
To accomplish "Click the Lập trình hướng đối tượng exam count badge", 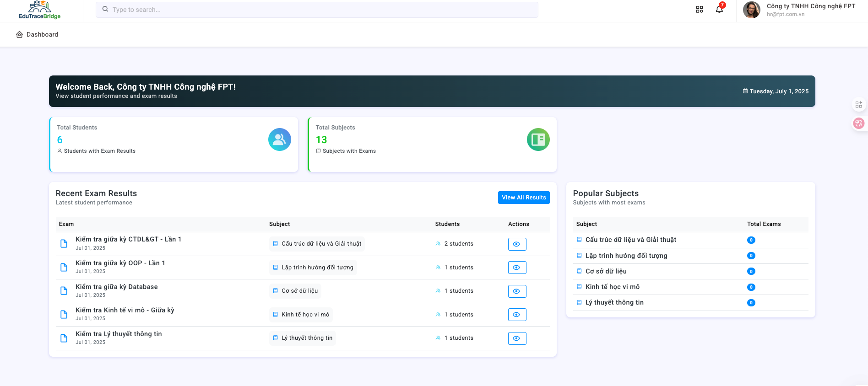I will click(751, 256).
